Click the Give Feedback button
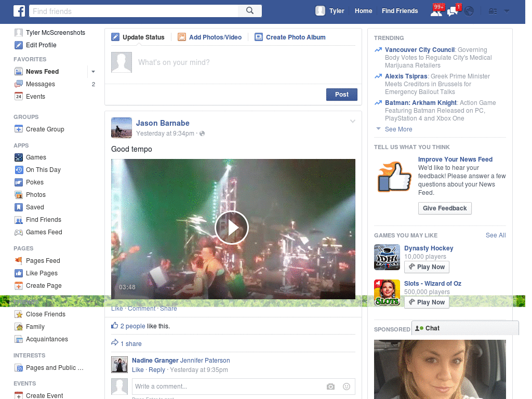Screen dimensions: 532x399 click(x=445, y=208)
